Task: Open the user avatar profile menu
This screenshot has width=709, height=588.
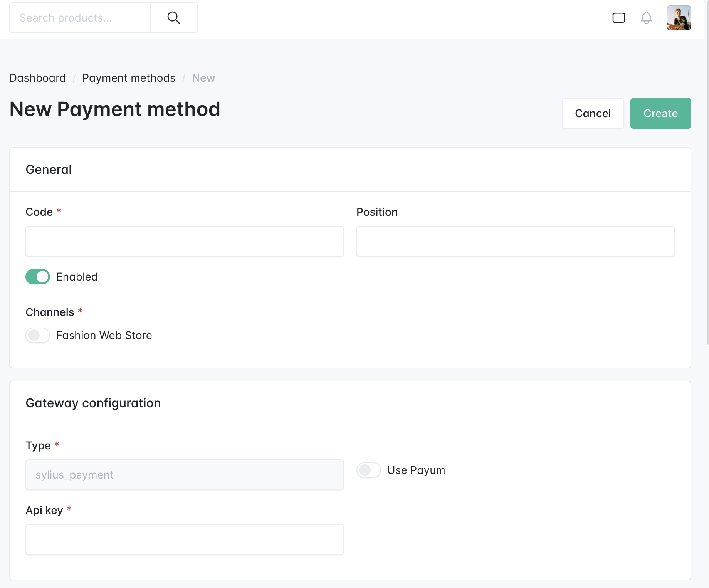Action: 679,18
